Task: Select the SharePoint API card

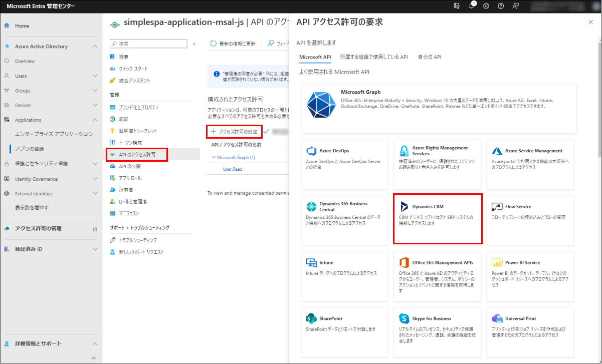Action: (345, 332)
